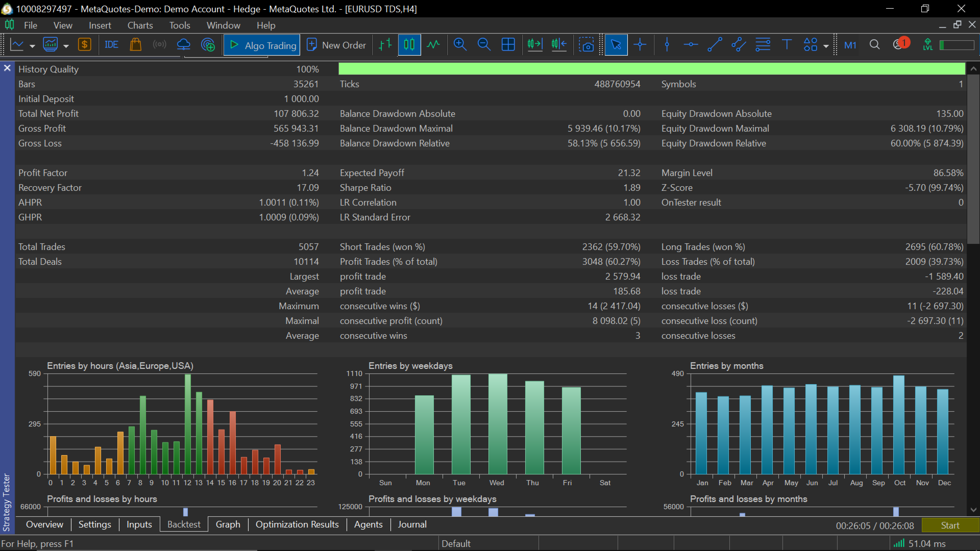Take a chart screenshot with camera icon
The image size is (980, 551).
pyautogui.click(x=586, y=45)
